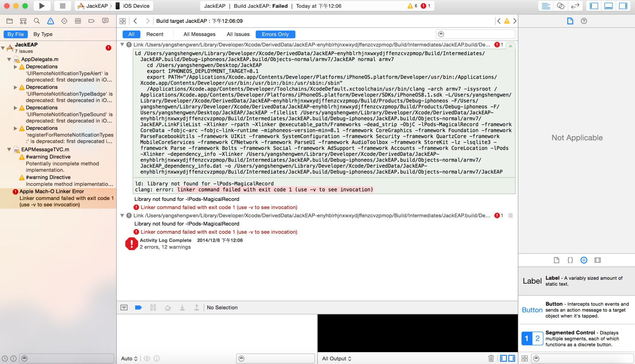This screenshot has width=635, height=364.
Task: Select the All Messages filter
Action: [199, 34]
